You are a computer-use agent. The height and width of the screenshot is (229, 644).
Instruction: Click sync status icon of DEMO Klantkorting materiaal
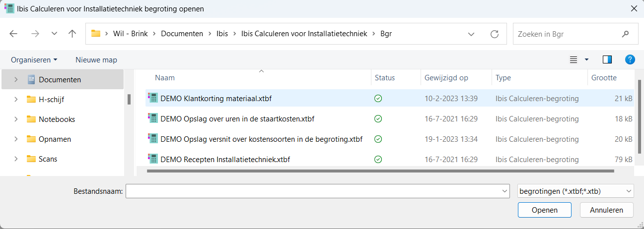(x=378, y=99)
